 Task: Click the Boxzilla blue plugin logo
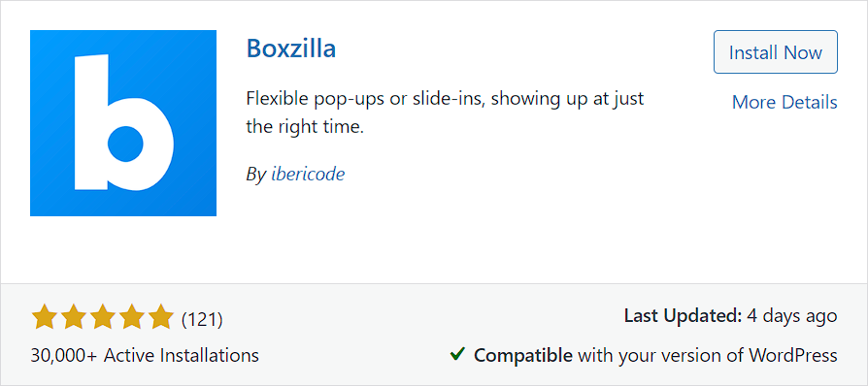pyautogui.click(x=123, y=123)
